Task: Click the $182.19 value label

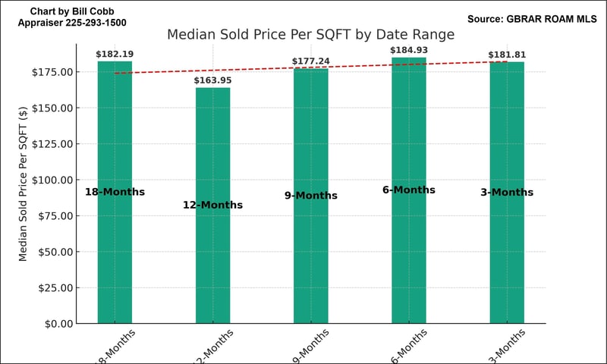Action: (x=115, y=55)
